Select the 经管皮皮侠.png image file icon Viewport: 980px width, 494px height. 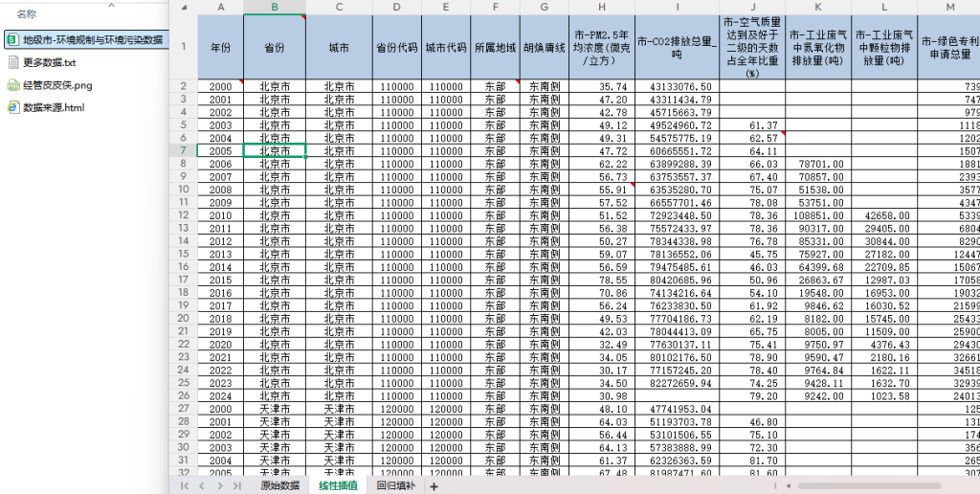pyautogui.click(x=12, y=85)
